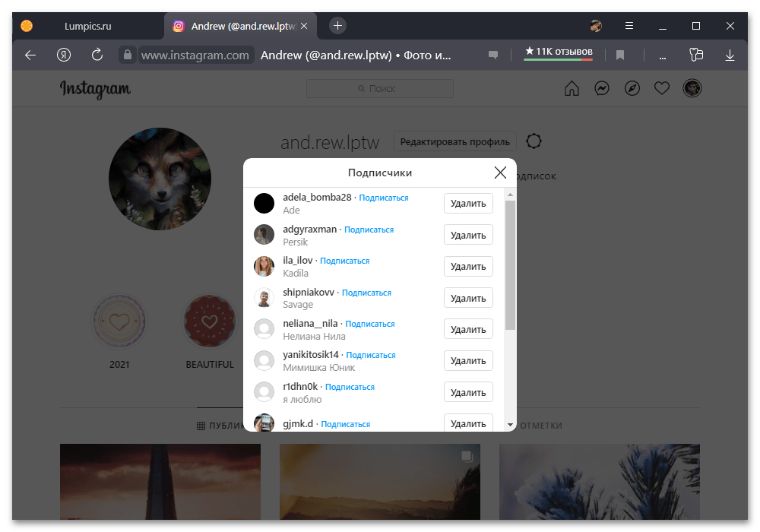Click the profile settings gear icon
Screen dimensions: 760x532
(534, 141)
